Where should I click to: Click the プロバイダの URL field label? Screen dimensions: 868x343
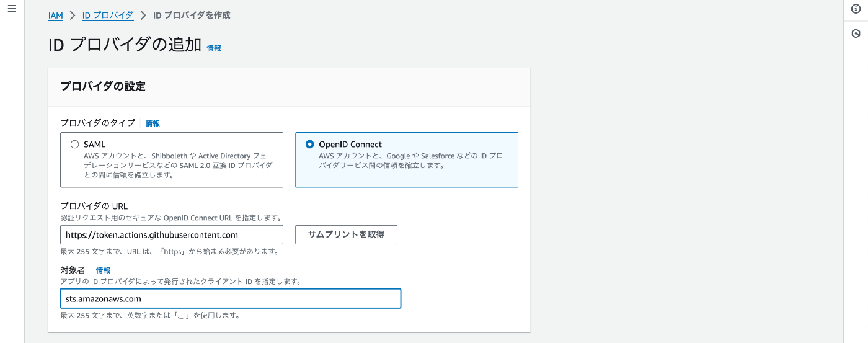tap(94, 206)
